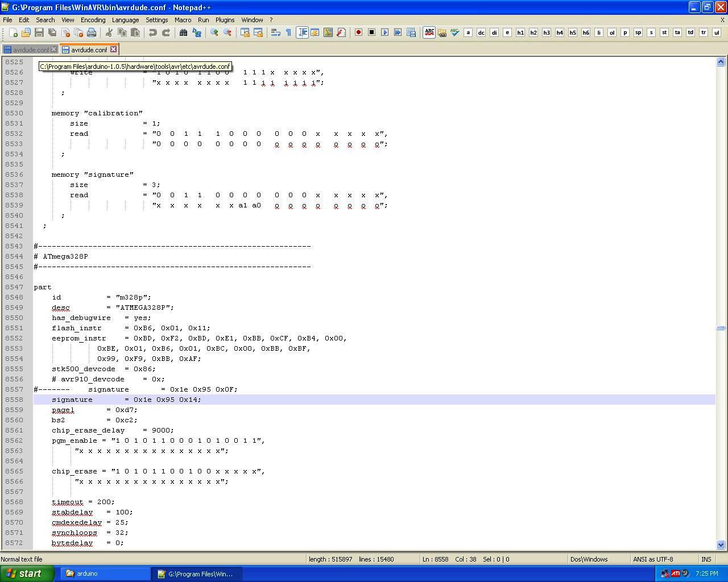728x582 pixels.
Task: Print the current document
Action: pyautogui.click(x=92, y=32)
